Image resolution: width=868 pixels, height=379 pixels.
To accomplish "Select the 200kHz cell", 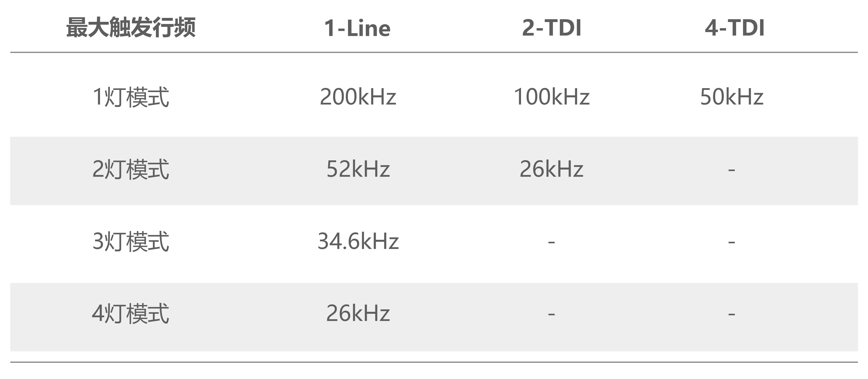I will click(358, 97).
